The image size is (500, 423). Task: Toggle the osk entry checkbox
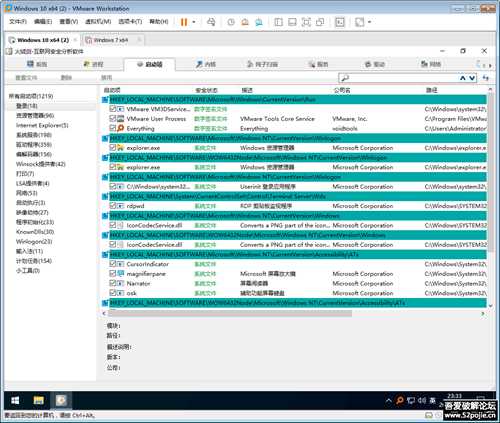point(113,293)
